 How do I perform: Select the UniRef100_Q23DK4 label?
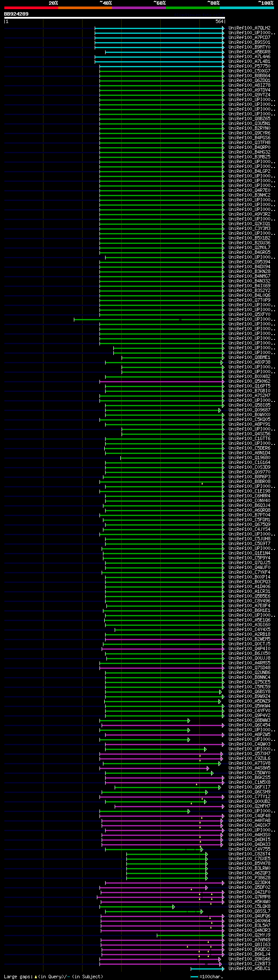(249, 882)
